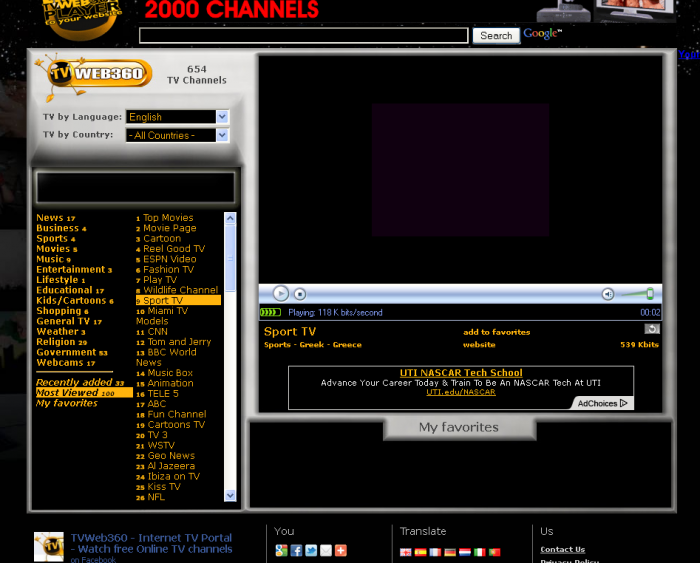Screen dimensions: 700x563
Task: Choose the Wildlife Channel
Action: point(177,290)
